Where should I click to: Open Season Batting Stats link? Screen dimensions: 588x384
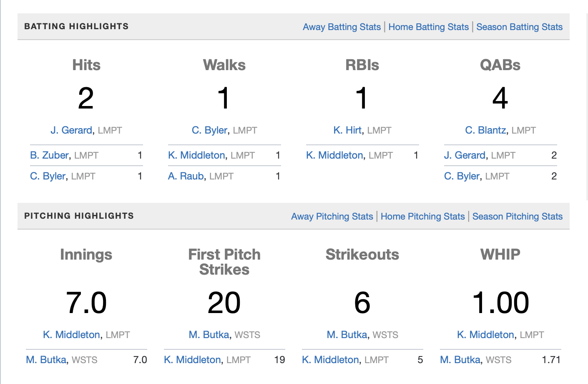(519, 27)
